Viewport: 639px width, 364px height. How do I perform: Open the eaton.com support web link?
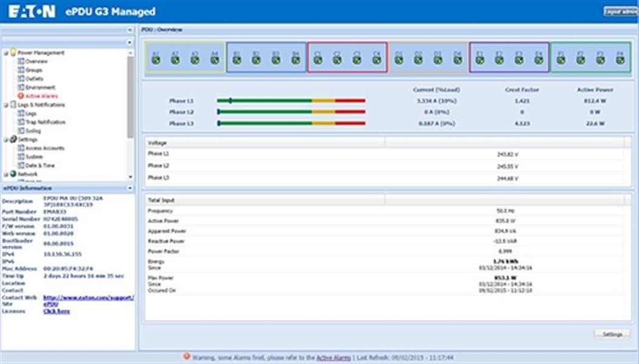pos(89,301)
